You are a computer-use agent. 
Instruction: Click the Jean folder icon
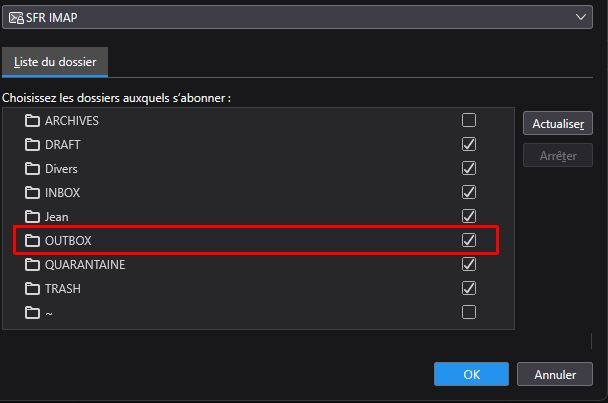point(32,217)
